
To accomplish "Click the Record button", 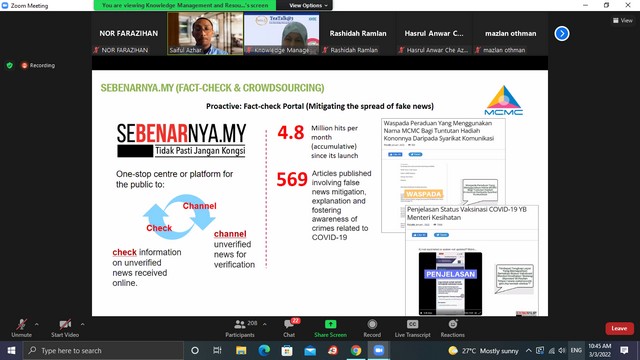I will pos(372,328).
